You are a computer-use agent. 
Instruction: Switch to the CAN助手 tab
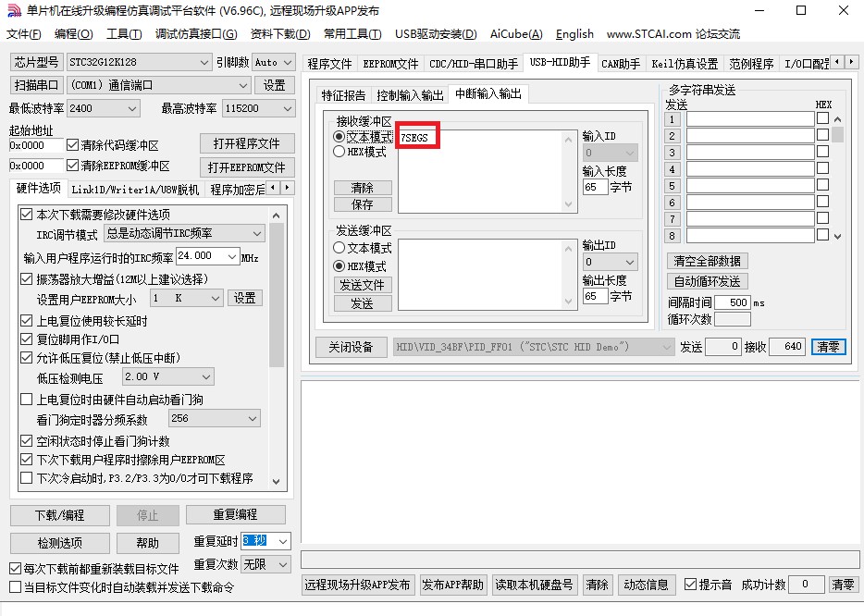(x=620, y=64)
